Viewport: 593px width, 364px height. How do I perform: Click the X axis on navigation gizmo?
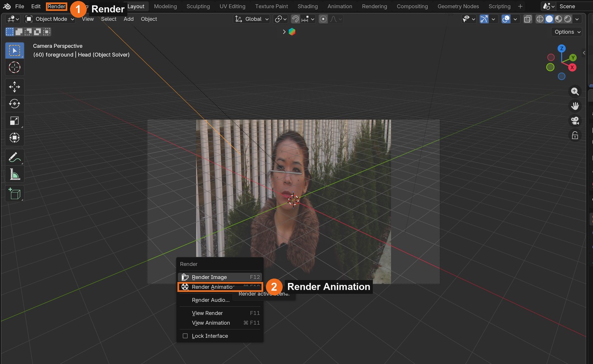tap(572, 68)
